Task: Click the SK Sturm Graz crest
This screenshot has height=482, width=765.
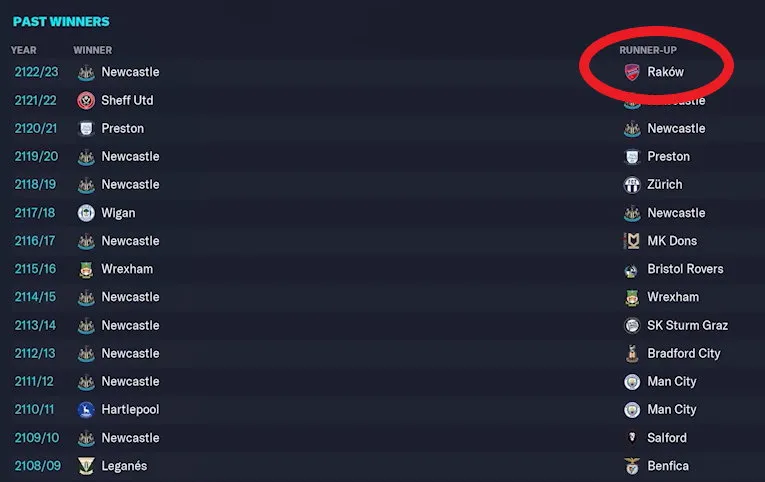Action: [x=632, y=325]
